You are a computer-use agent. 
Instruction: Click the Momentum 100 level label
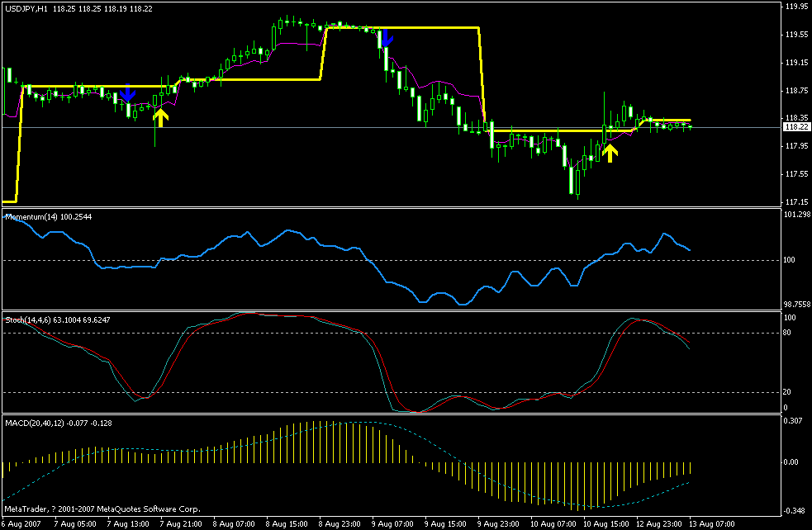791,261
